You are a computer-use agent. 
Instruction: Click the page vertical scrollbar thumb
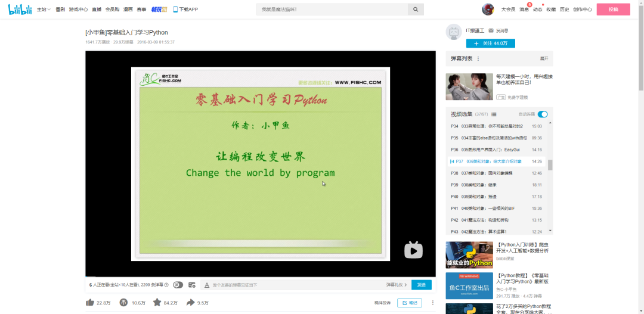click(x=640, y=47)
